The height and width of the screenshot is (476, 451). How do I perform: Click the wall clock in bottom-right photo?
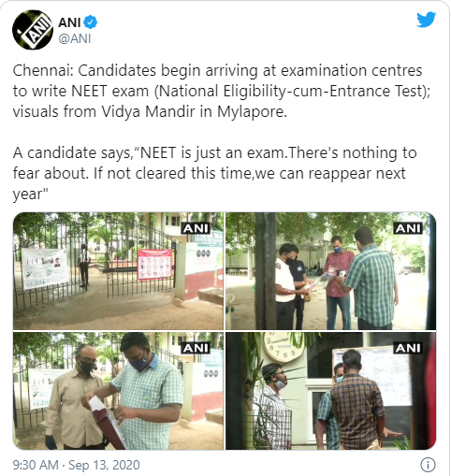[284, 346]
